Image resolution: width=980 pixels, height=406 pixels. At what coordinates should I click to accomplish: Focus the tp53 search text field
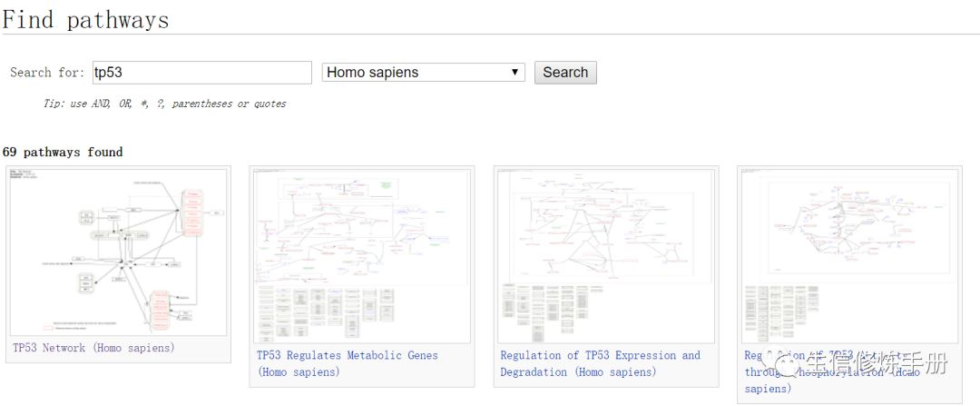pyautogui.click(x=201, y=73)
